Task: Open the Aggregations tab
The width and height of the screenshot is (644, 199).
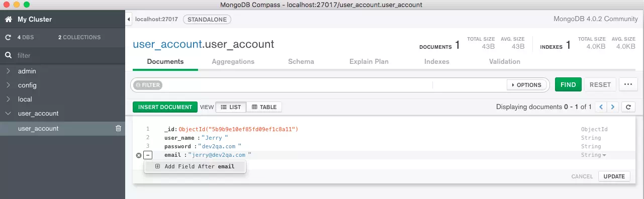Action: click(x=233, y=62)
